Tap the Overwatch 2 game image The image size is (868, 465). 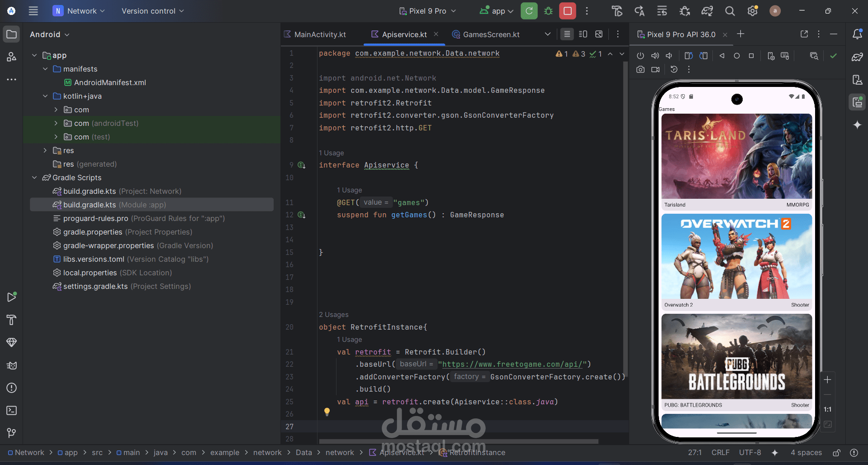pos(737,256)
